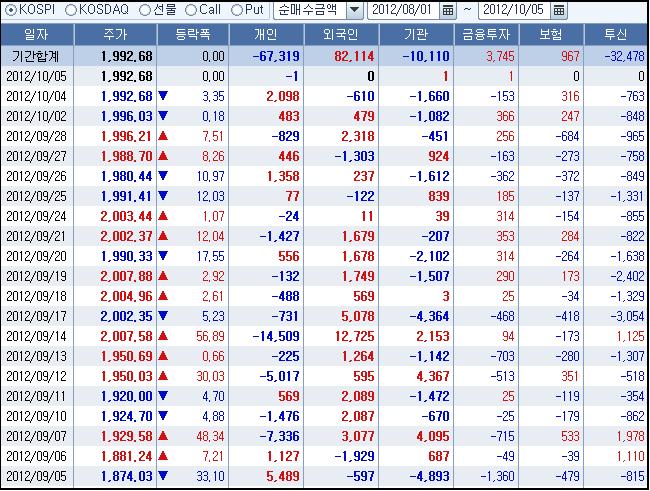Click the up arrow on the 2012/09/28 row

tap(163, 136)
